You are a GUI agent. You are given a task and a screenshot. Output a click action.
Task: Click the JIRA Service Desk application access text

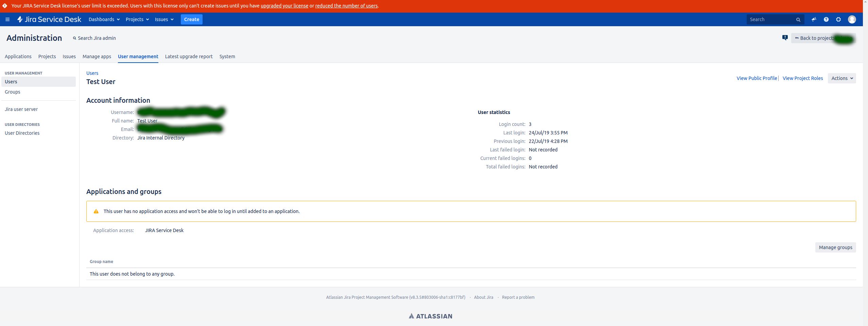164,230
